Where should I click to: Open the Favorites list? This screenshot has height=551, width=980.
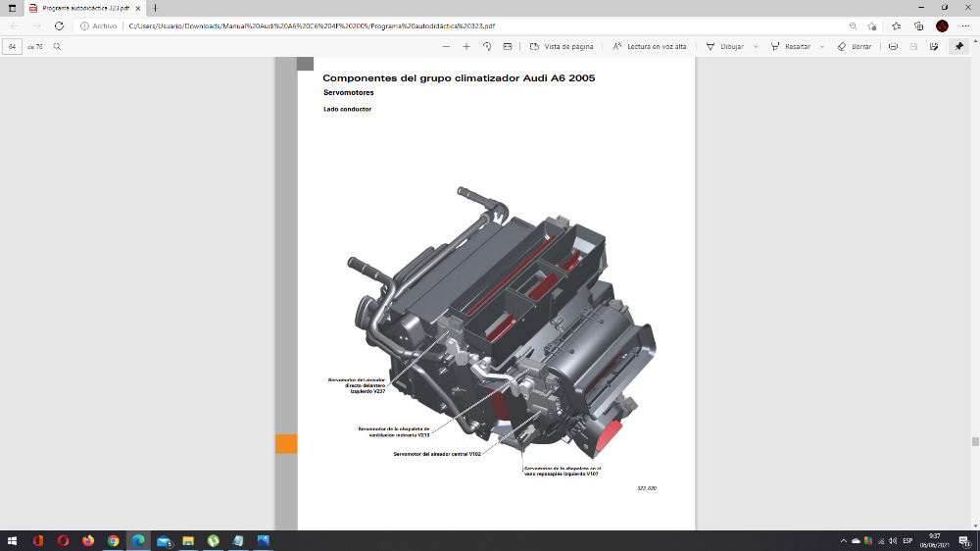(x=897, y=26)
